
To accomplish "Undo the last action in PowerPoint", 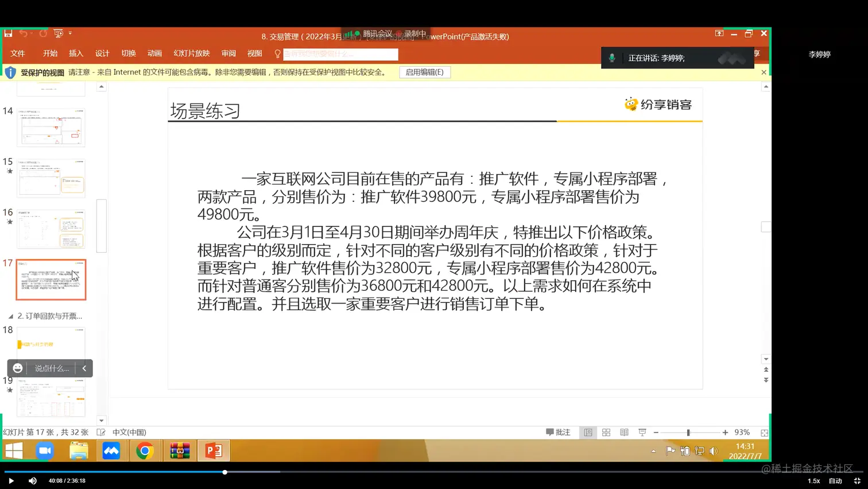I will click(24, 33).
